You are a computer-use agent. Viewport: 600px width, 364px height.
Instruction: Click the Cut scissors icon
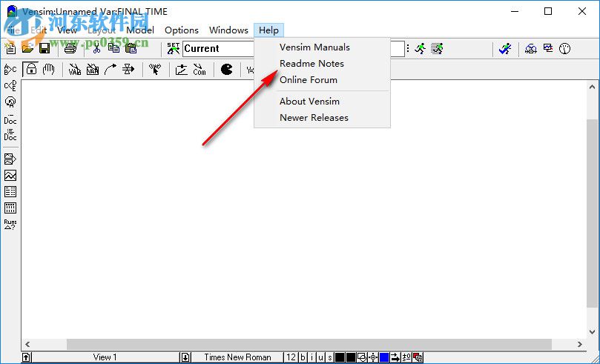pos(96,49)
